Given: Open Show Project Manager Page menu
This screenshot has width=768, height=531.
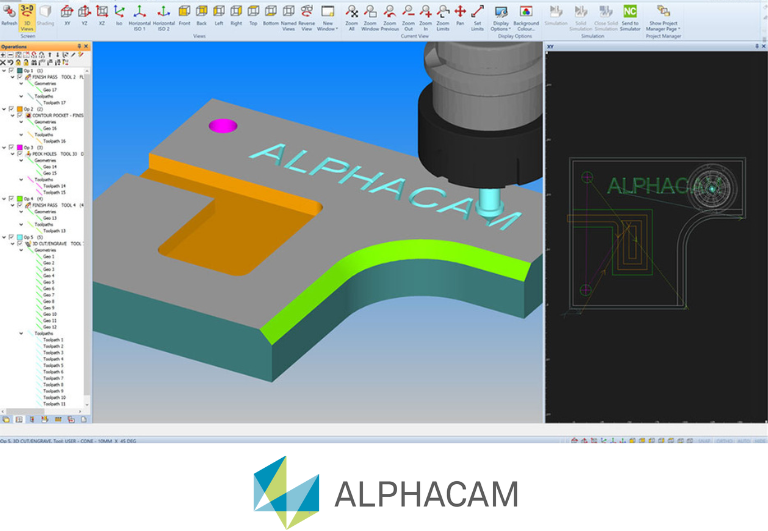Looking at the screenshot, I should (x=663, y=14).
